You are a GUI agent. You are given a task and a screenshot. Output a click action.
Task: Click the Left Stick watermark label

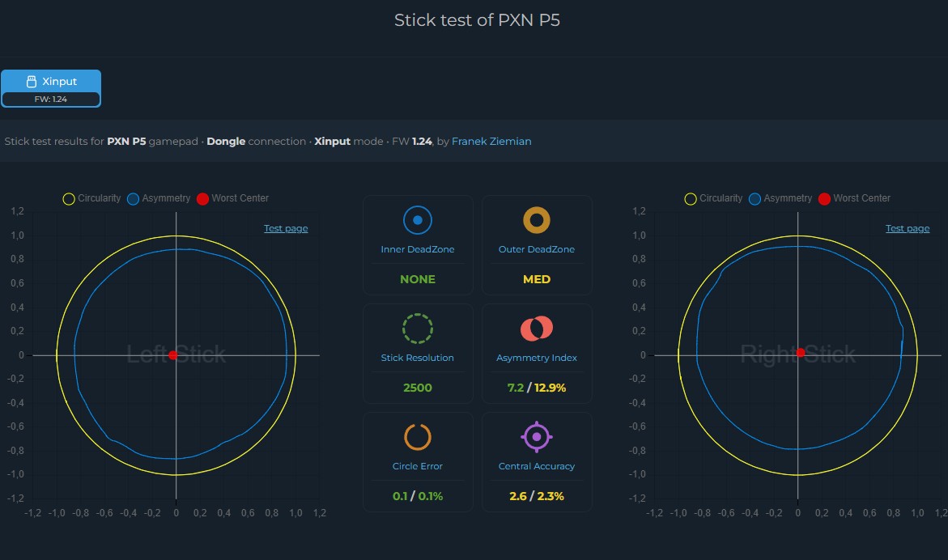(x=176, y=354)
